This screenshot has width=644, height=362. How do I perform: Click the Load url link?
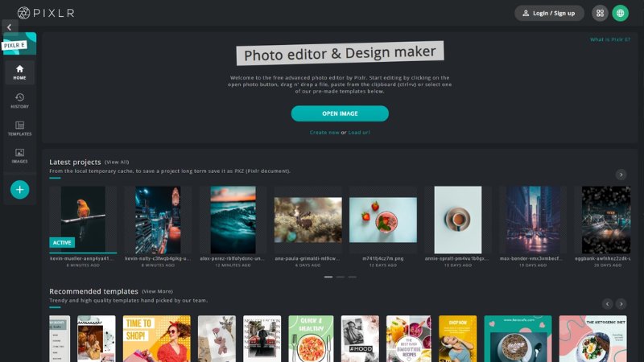pos(359,132)
